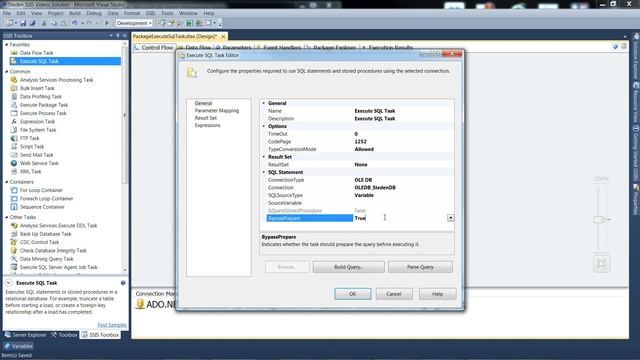The width and height of the screenshot is (640, 360).
Task: Pick the Analysis Services Processing Task icon
Action: (x=14, y=80)
